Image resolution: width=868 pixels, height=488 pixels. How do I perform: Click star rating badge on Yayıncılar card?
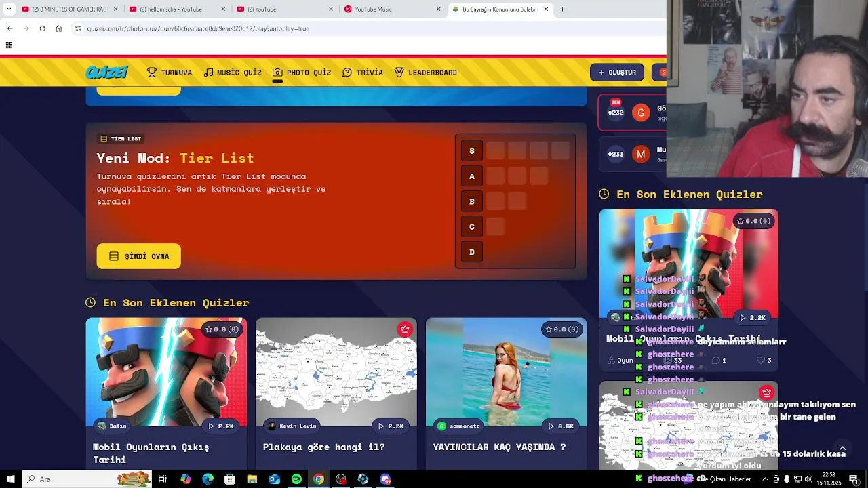point(562,329)
